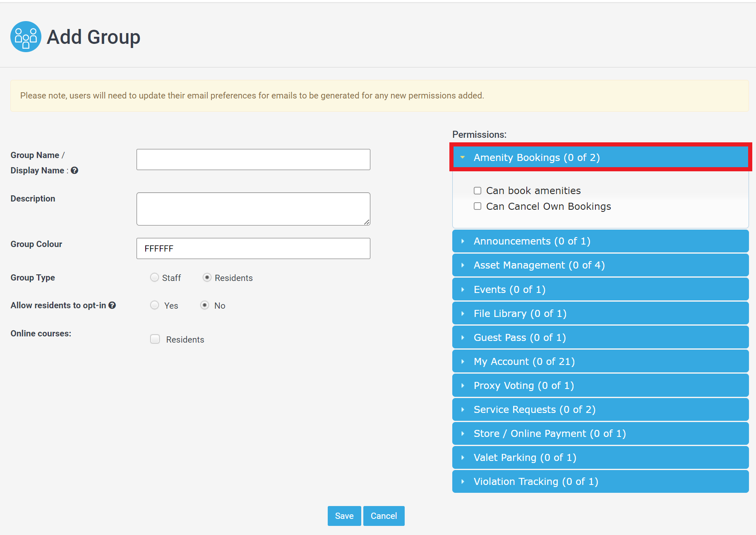Click the Amenity Bookings collapse triangle

463,158
